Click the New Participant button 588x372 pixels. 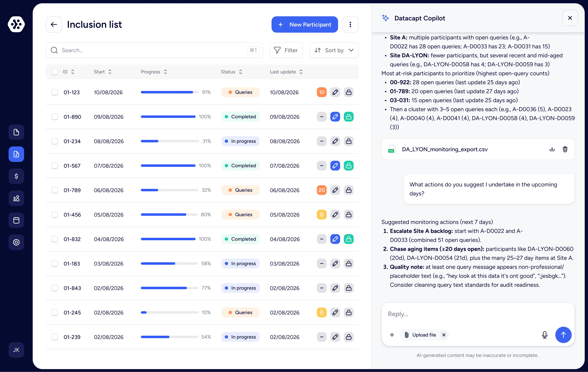point(304,24)
